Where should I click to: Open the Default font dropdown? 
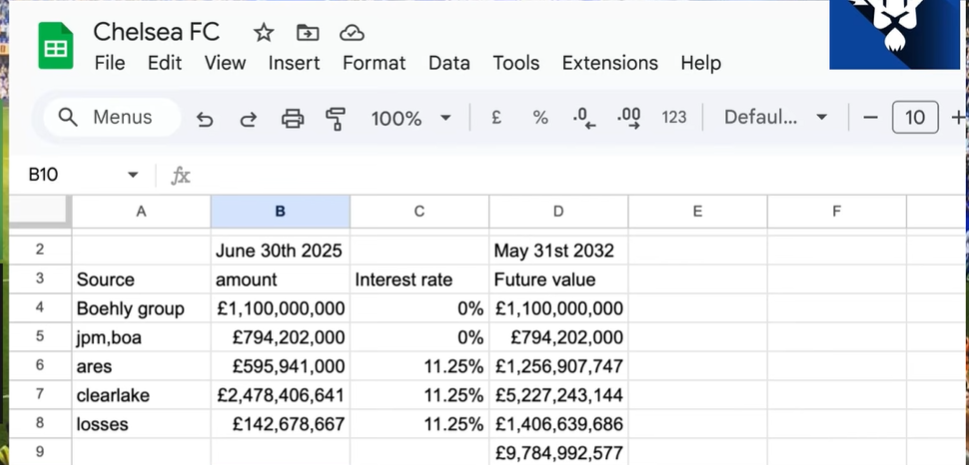coord(776,117)
